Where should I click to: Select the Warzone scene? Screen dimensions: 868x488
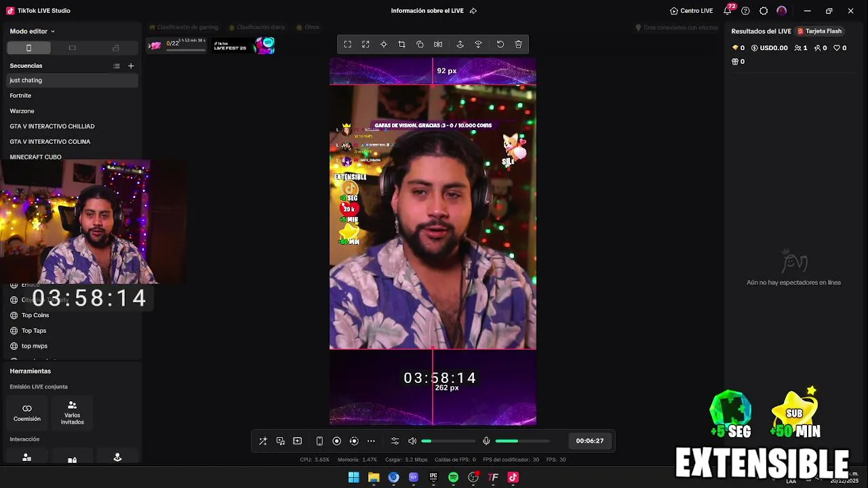72,111
